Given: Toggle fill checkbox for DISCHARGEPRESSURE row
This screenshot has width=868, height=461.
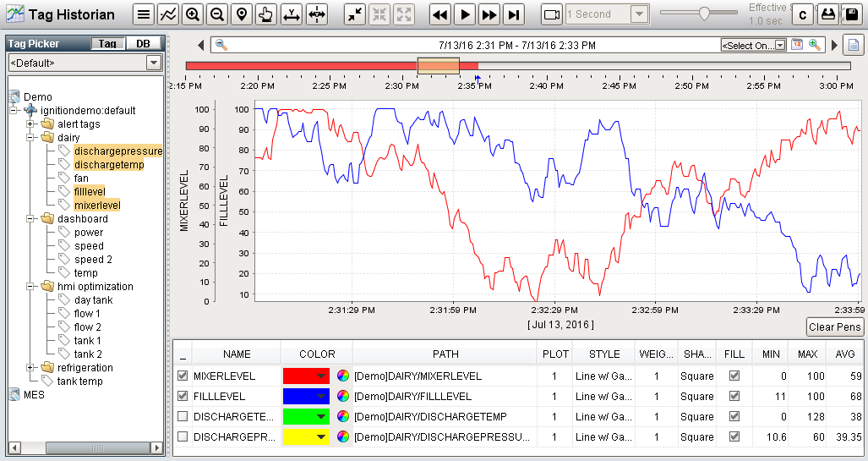Looking at the screenshot, I should pos(734,436).
